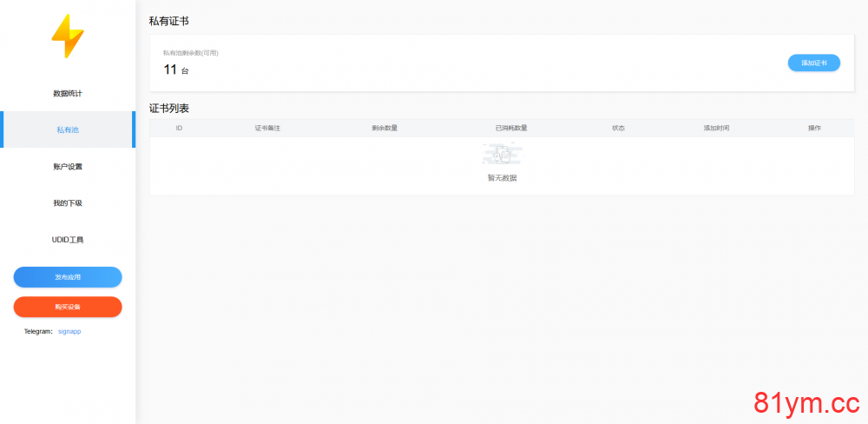Click the 私有池剩余数(可用) label
868x424 pixels.
(x=190, y=53)
